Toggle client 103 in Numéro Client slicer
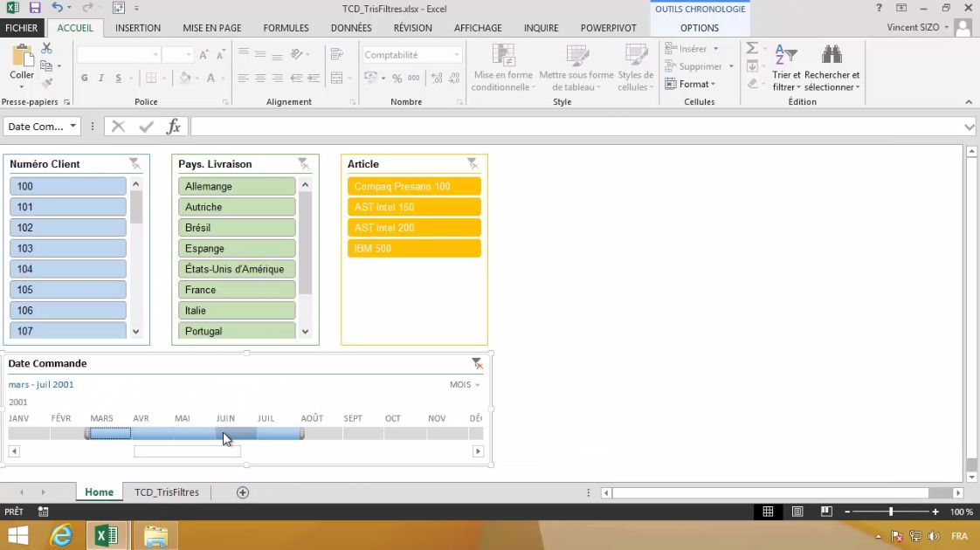Image resolution: width=980 pixels, height=550 pixels. coord(68,249)
